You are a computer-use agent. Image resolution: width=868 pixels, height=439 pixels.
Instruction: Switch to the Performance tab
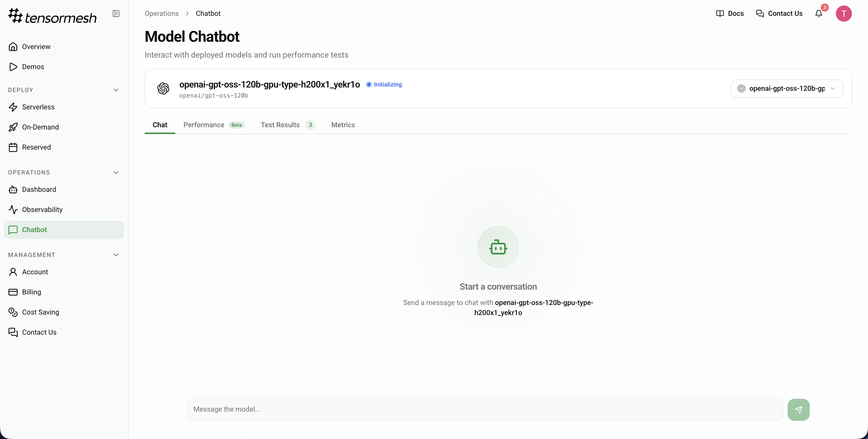pos(214,125)
